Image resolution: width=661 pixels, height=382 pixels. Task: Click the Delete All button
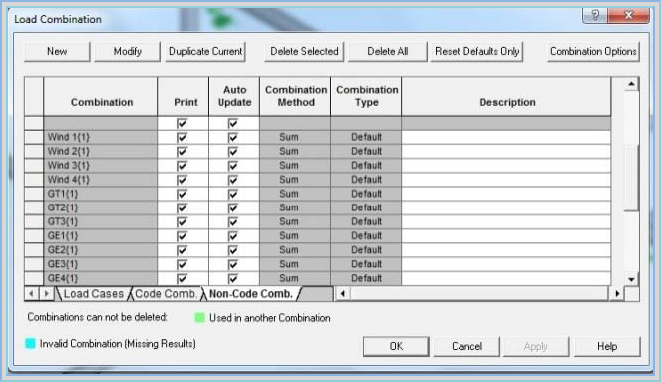pos(387,51)
